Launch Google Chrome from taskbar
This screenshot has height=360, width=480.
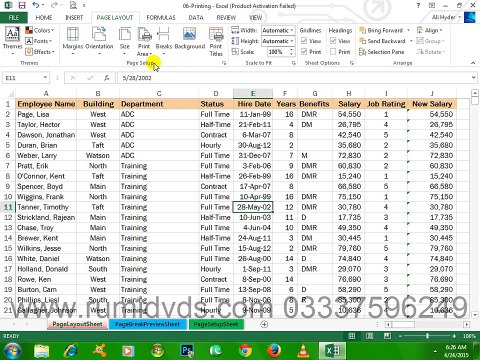246,351
